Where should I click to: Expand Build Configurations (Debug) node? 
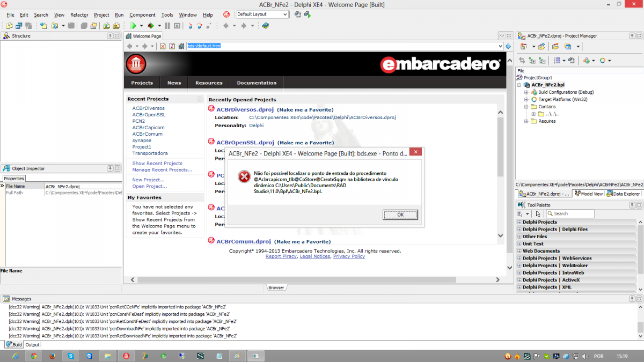click(526, 92)
